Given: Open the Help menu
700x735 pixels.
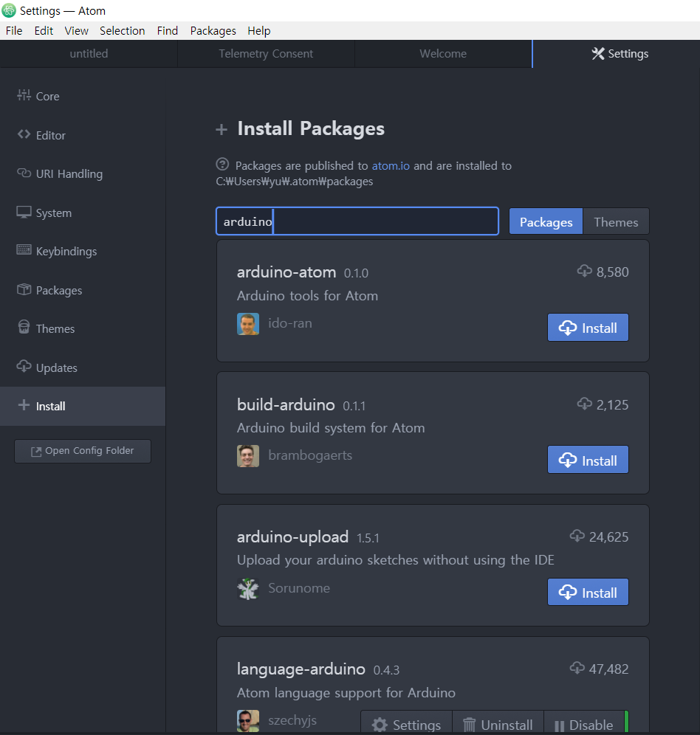Looking at the screenshot, I should pos(259,31).
